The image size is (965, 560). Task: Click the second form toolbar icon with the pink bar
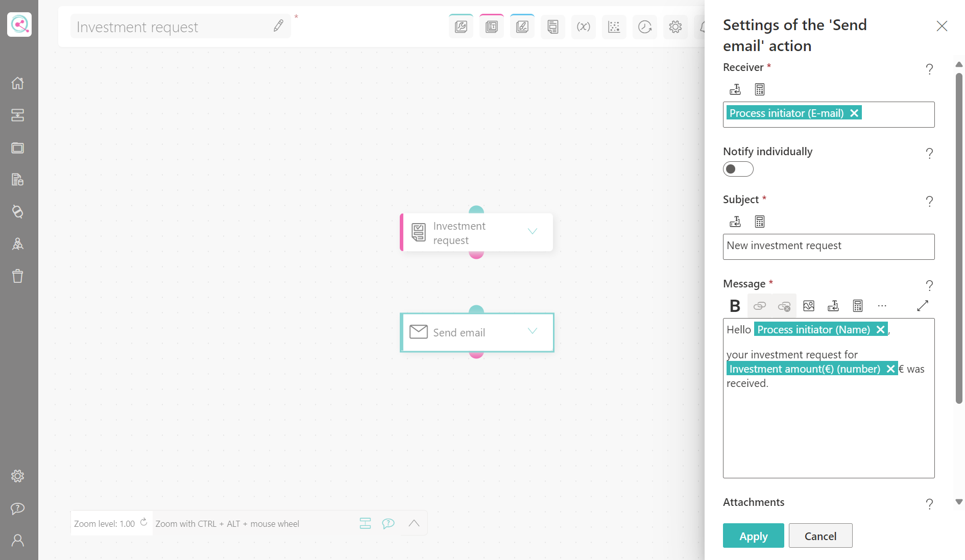coord(492,27)
